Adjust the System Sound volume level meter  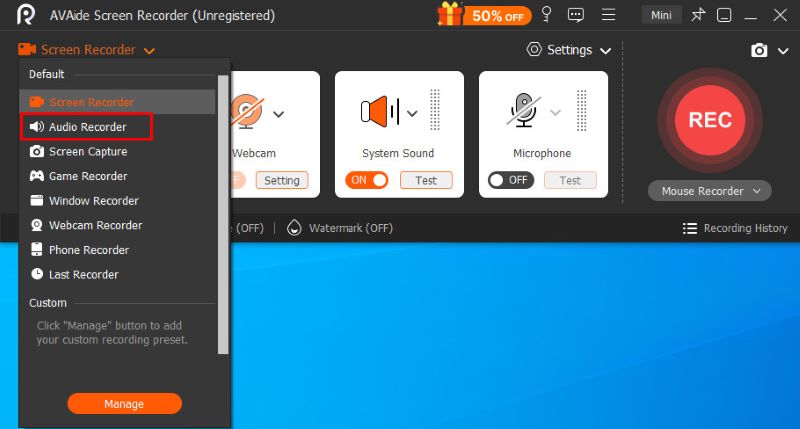tap(435, 110)
